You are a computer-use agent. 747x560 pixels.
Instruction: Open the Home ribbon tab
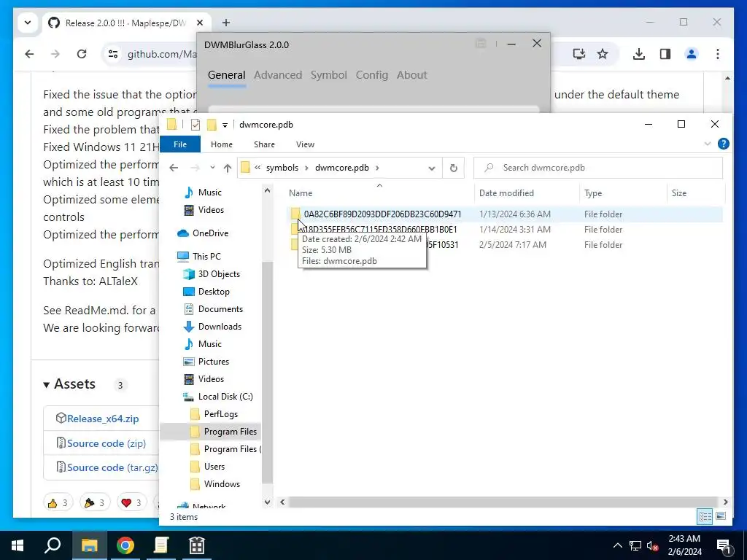(x=222, y=144)
